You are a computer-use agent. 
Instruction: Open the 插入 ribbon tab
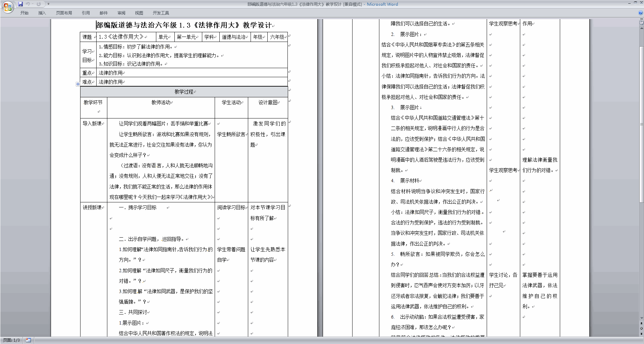coord(42,13)
